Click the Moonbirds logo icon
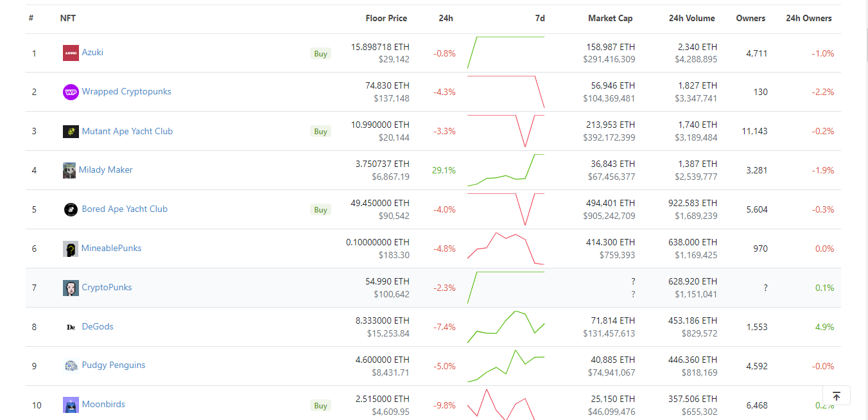Viewport: 868px width, 420px height. tap(71, 405)
